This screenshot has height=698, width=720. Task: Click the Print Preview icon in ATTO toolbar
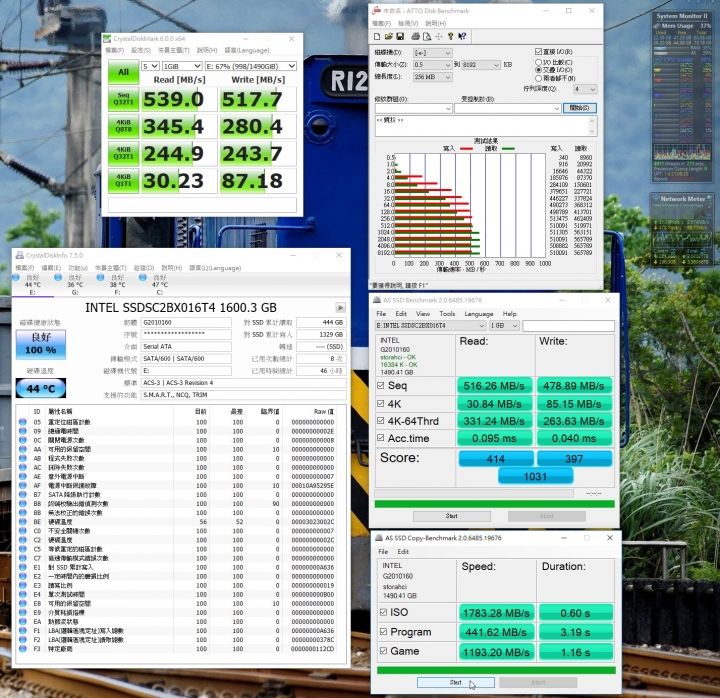click(427, 36)
